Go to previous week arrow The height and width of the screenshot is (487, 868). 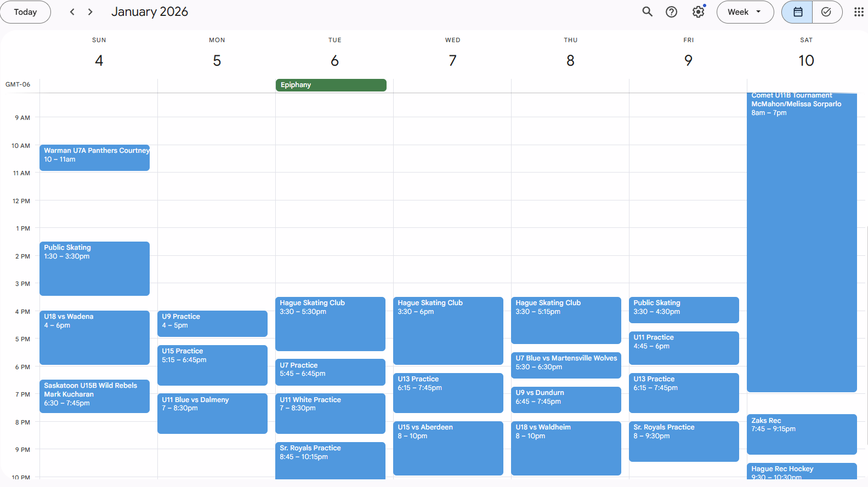tap(72, 12)
